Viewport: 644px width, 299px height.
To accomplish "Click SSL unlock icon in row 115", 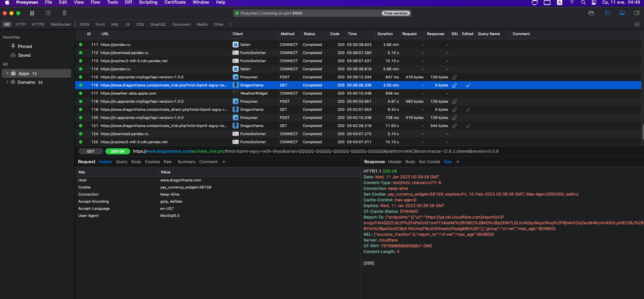I will (x=454, y=77).
